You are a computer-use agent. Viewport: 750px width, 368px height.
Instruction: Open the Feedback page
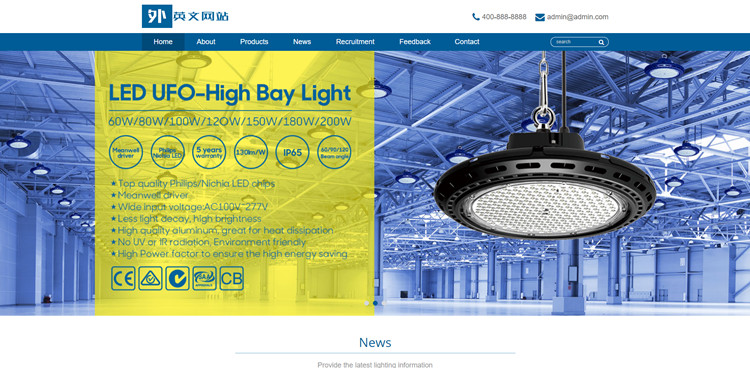[415, 42]
